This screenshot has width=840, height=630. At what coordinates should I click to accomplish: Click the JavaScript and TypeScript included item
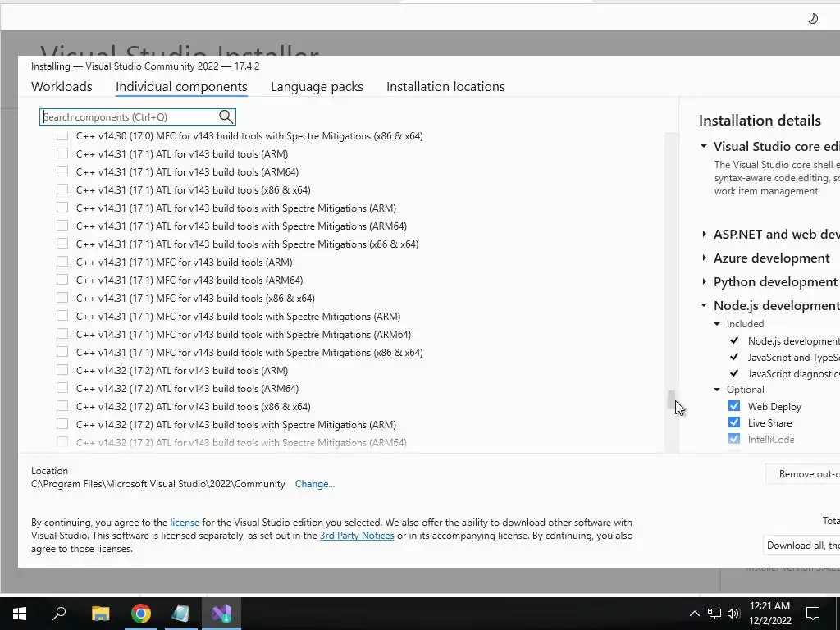point(793,358)
